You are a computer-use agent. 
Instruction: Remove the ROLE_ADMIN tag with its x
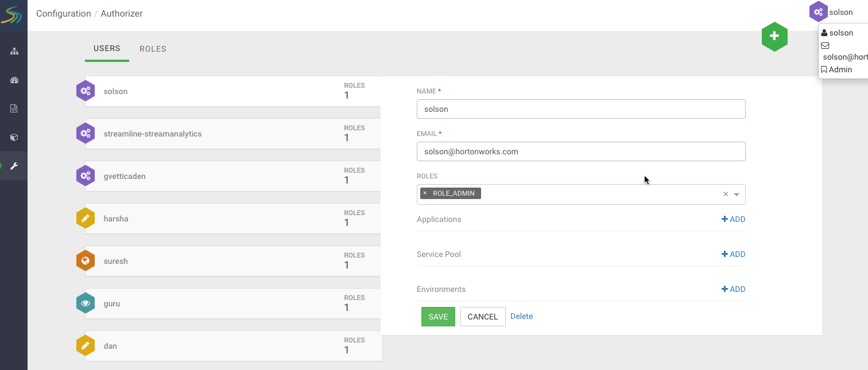click(x=425, y=193)
